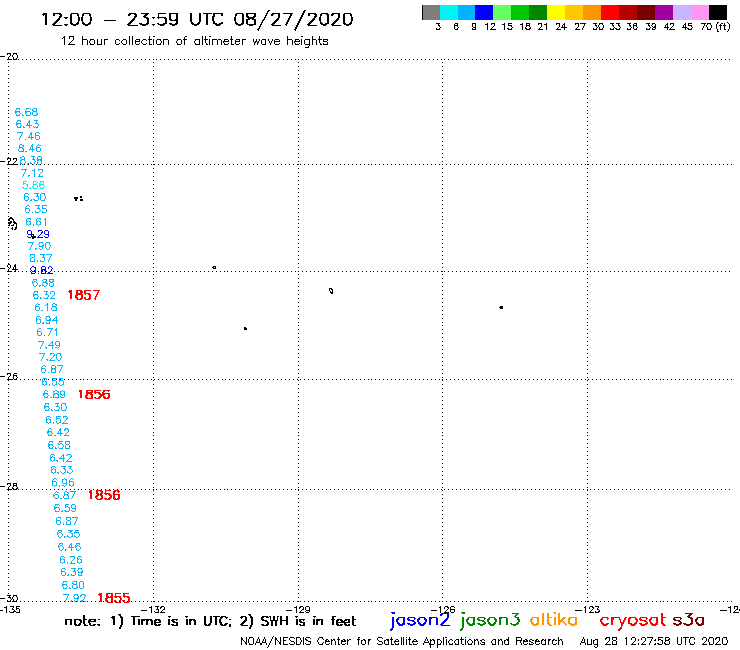
Task: Click the longitude axis label '-123'
Action: tap(588, 609)
